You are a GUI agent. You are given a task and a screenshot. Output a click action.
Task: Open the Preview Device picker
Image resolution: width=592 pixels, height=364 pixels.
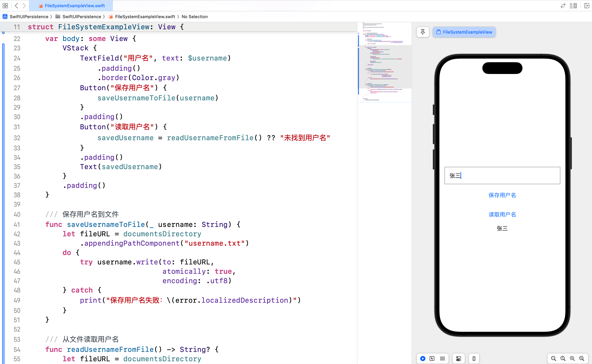(x=474, y=359)
